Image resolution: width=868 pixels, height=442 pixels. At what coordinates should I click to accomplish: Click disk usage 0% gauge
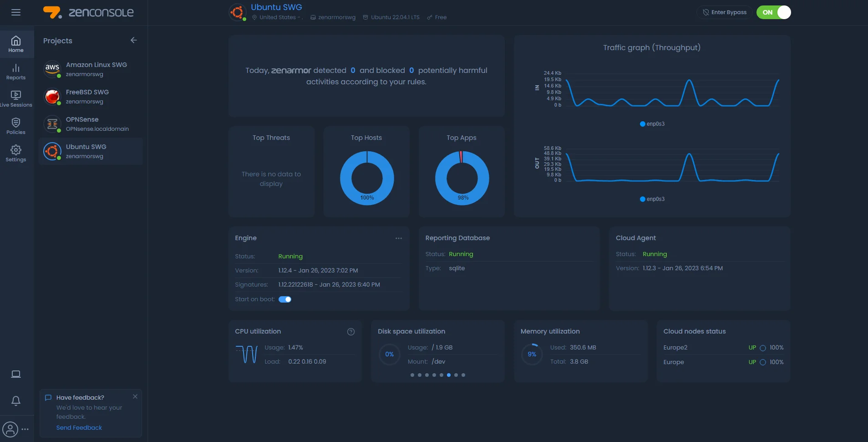coord(390,354)
